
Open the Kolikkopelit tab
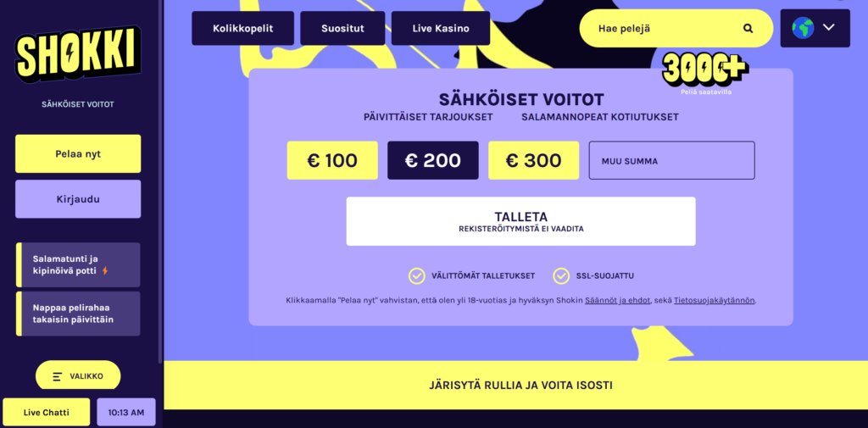[x=242, y=28]
